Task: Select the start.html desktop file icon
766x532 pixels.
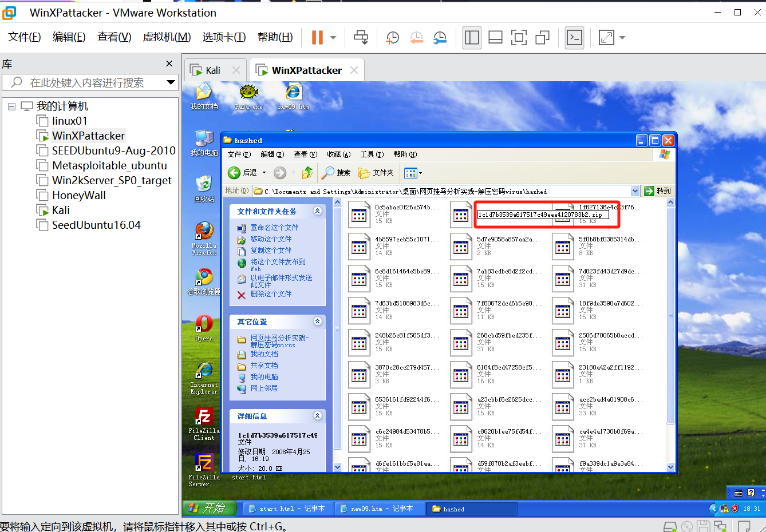Action: pos(248,477)
